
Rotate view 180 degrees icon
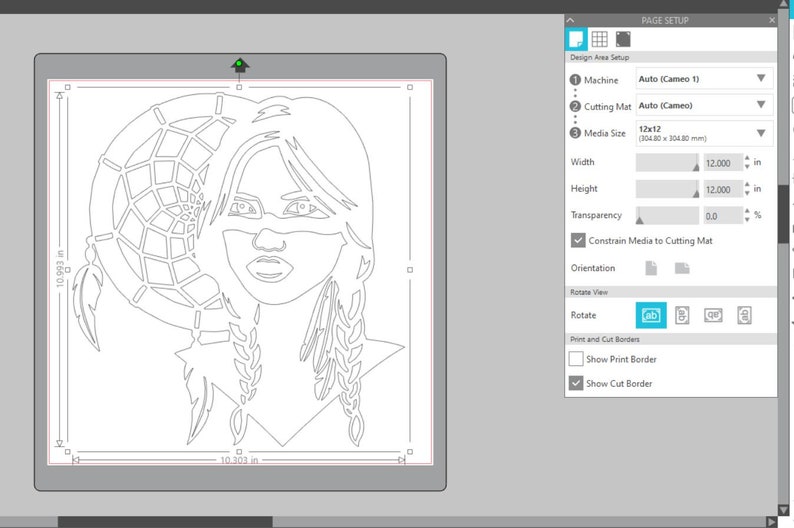[713, 315]
